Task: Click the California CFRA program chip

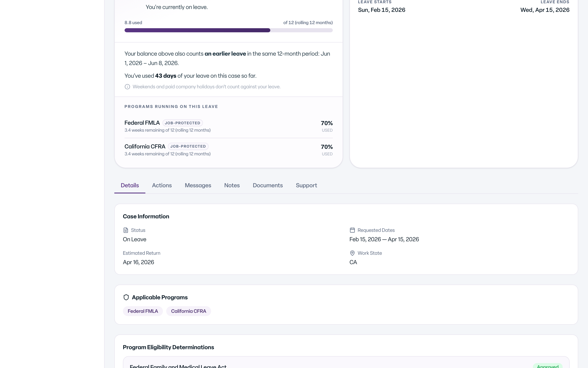Action: pos(189,311)
